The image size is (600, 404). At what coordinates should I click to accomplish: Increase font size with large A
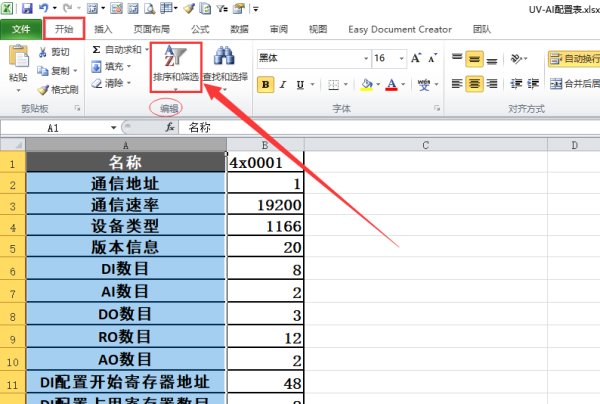tap(416, 58)
